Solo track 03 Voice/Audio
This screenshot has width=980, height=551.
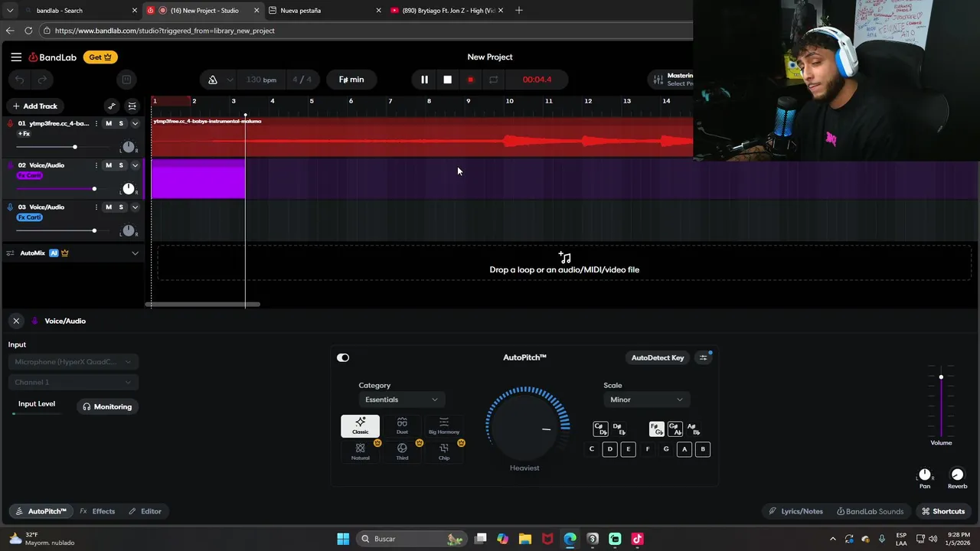[x=120, y=207]
